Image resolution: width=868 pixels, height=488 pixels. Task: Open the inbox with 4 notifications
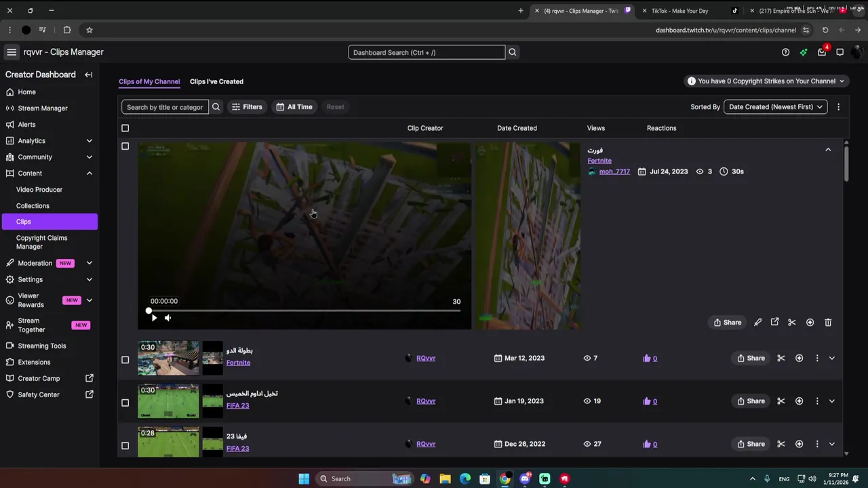[822, 52]
